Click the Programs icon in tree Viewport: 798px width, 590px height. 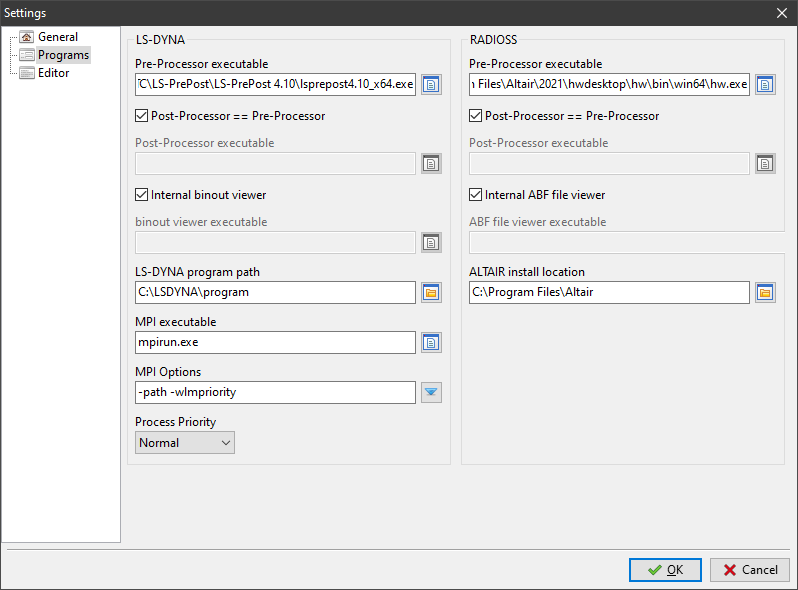pyautogui.click(x=26, y=55)
